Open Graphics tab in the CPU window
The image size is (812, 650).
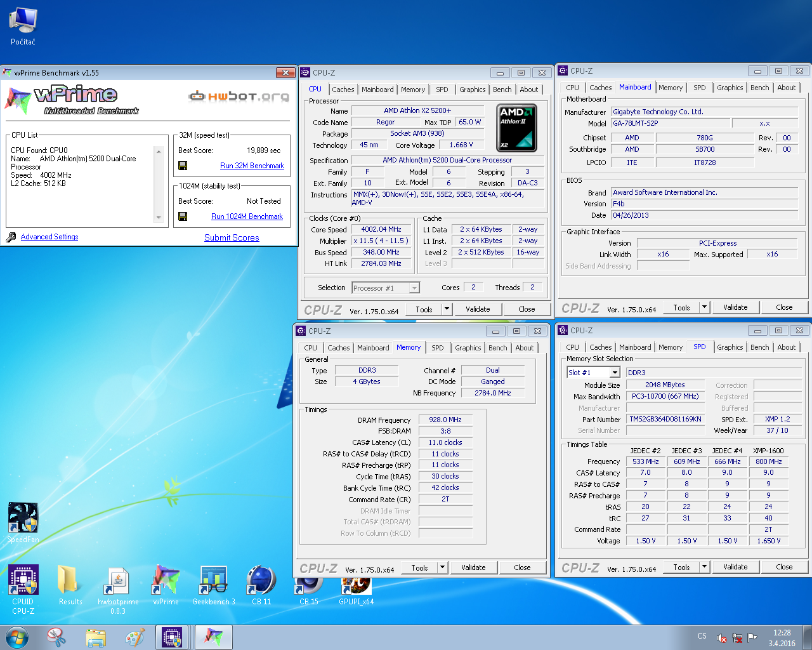coord(473,90)
